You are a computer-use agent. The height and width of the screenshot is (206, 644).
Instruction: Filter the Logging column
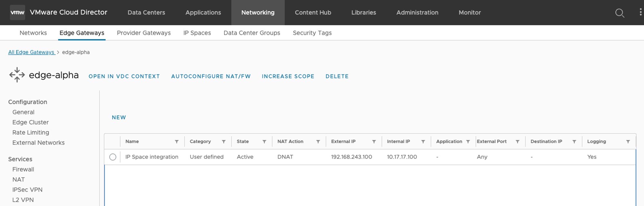tap(628, 142)
